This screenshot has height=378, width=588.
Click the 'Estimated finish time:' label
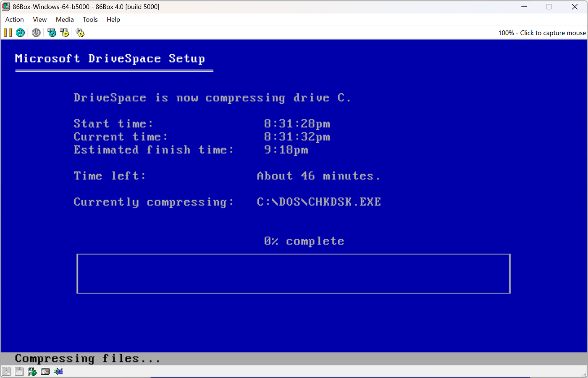pos(154,150)
